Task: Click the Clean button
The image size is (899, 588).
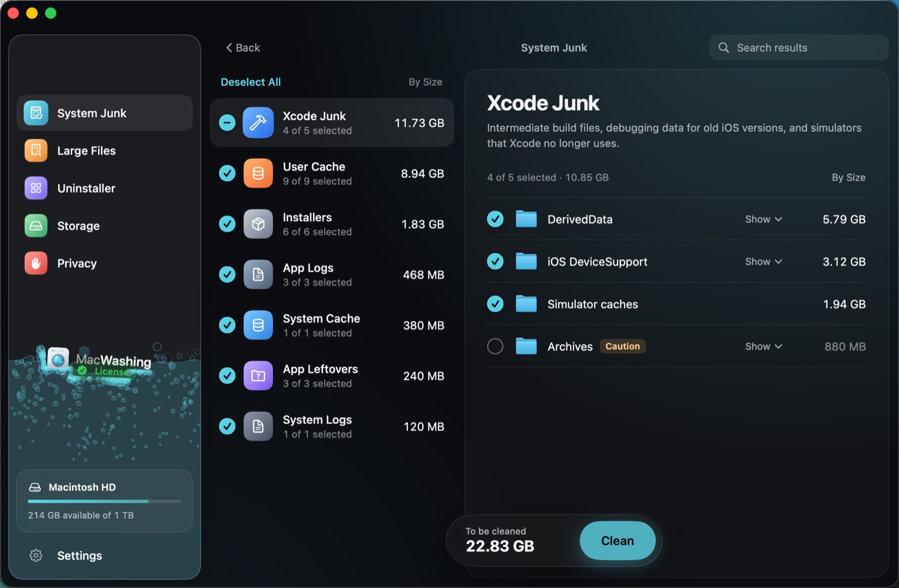Action: (x=618, y=540)
